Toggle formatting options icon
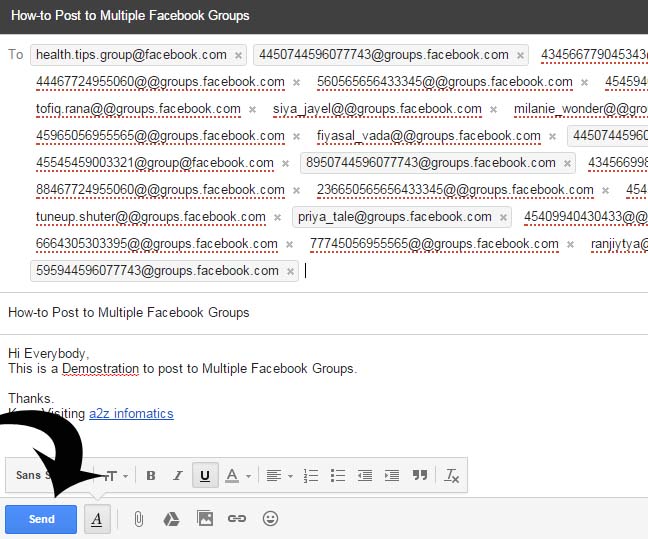Viewport: 648px width, 539px height. [97, 519]
